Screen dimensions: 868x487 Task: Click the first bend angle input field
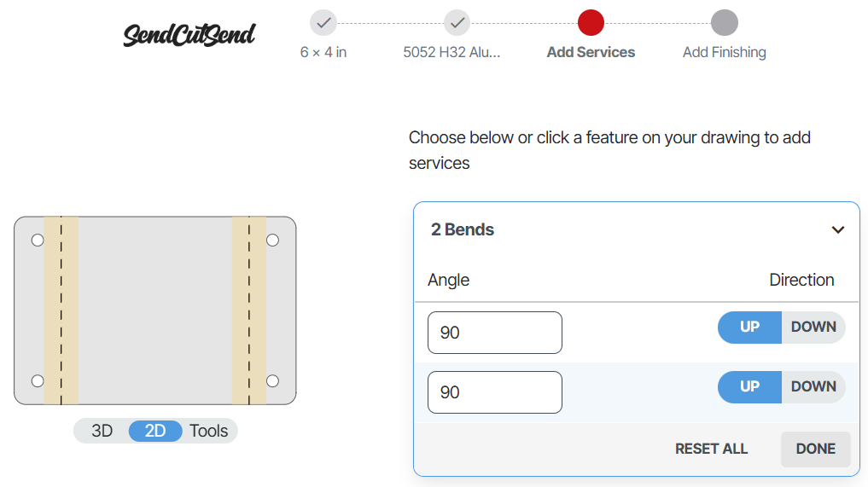click(494, 333)
